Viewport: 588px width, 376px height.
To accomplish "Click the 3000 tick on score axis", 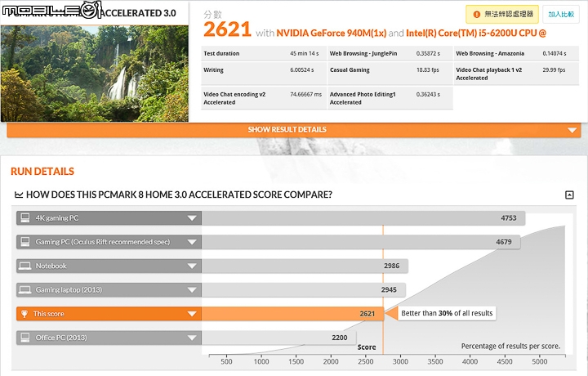I will coord(400,361).
